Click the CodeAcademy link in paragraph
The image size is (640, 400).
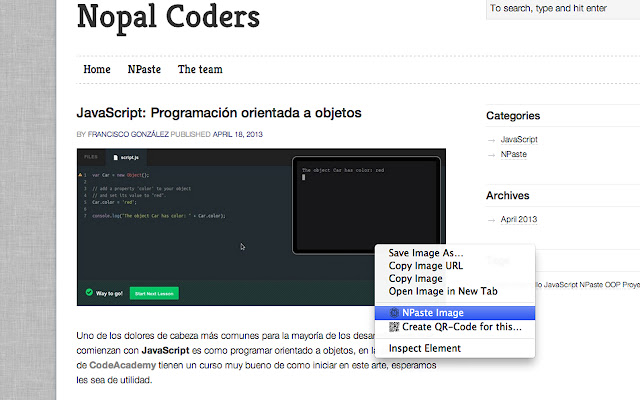click(x=122, y=365)
